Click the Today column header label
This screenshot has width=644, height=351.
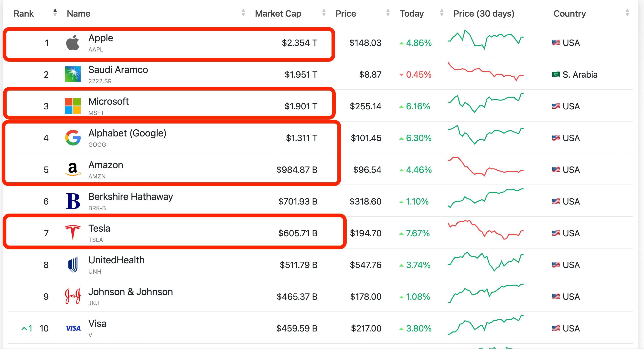pyautogui.click(x=412, y=13)
